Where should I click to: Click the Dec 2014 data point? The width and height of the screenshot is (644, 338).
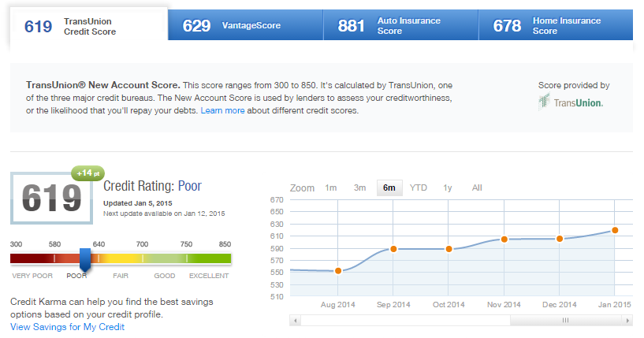click(x=560, y=239)
